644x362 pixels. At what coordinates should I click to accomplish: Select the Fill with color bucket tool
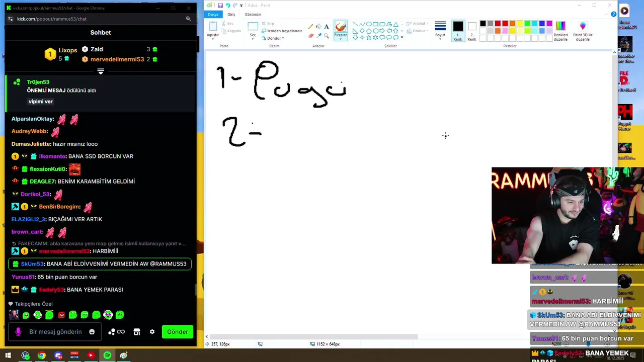(318, 27)
